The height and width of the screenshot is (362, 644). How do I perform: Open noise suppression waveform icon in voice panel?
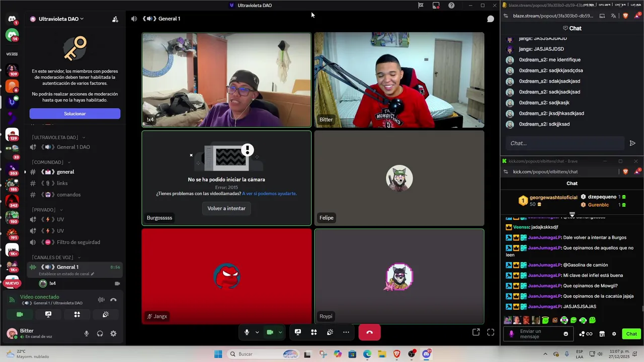click(x=101, y=300)
